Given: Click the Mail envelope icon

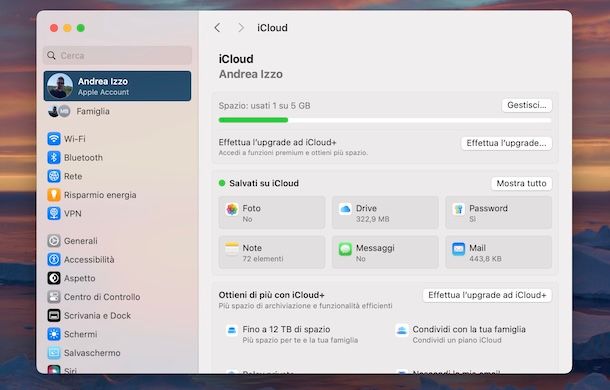Looking at the screenshot, I should point(459,249).
